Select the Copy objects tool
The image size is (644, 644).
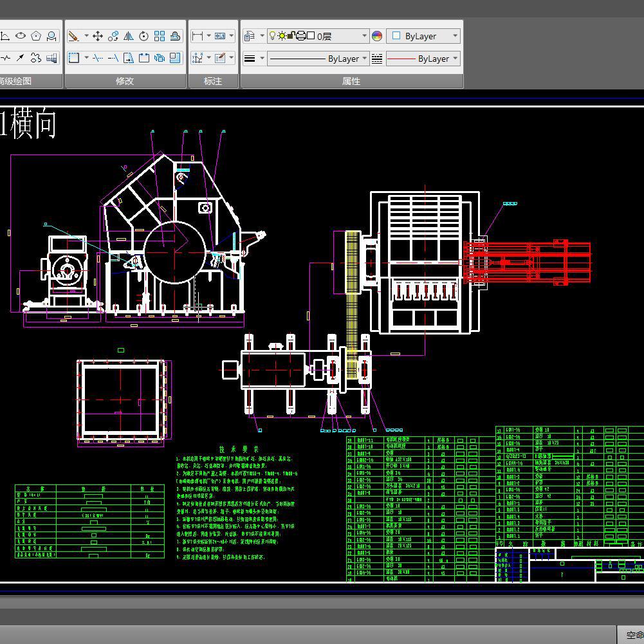point(113,36)
